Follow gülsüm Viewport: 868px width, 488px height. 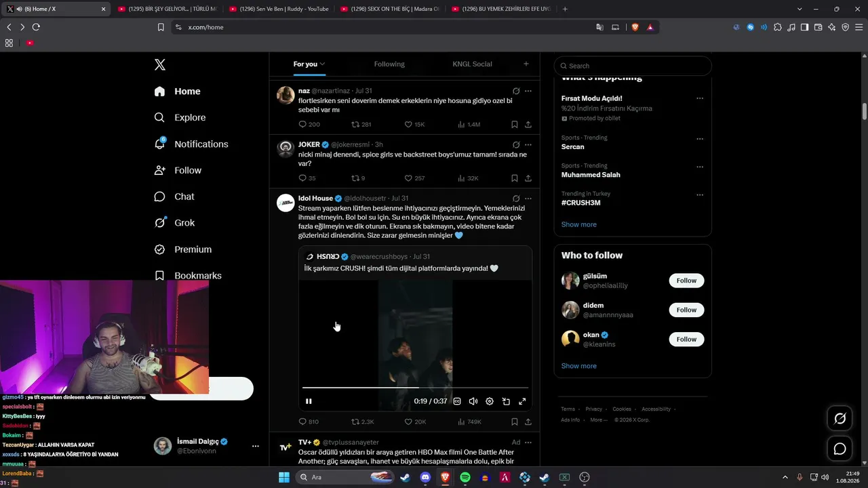coord(686,281)
